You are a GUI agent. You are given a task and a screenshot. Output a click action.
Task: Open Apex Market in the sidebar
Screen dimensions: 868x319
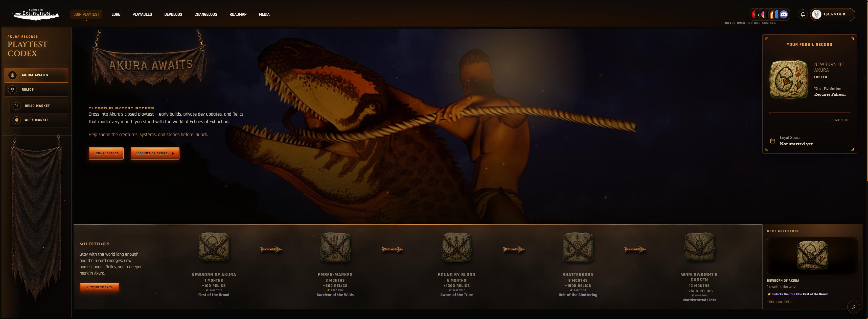[x=39, y=120]
